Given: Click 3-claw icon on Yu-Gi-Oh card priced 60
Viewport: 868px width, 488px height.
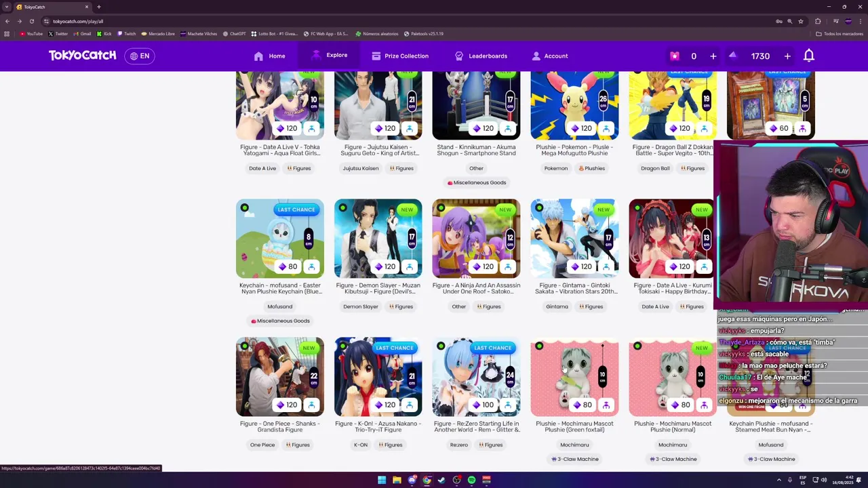Looking at the screenshot, I should coord(803,128).
